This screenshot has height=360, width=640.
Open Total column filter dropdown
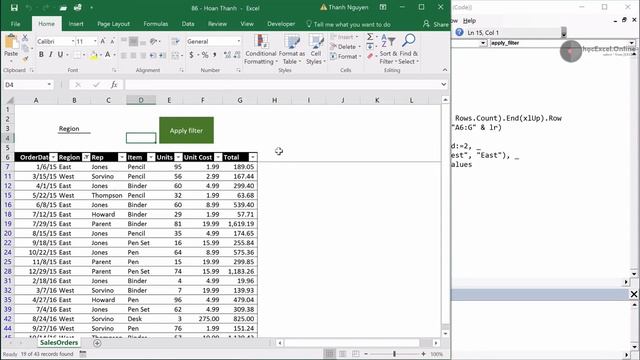tap(253, 157)
